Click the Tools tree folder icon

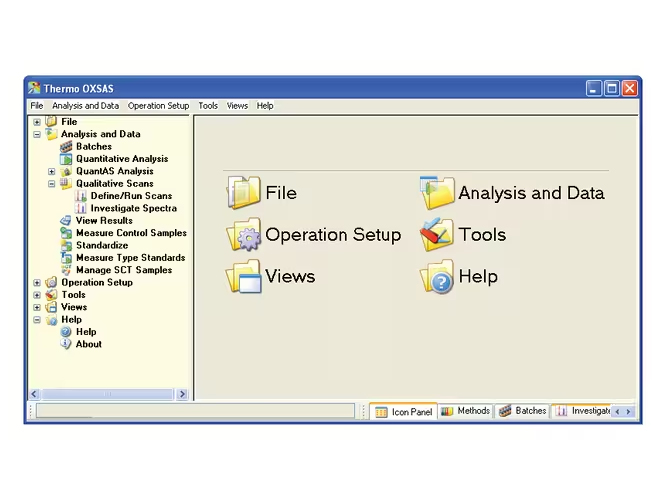(51, 295)
